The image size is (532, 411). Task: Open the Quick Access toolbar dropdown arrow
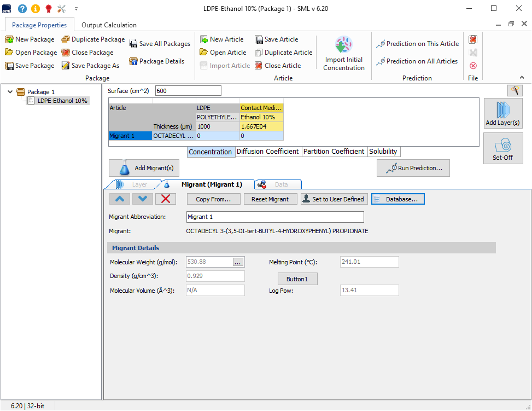point(76,9)
